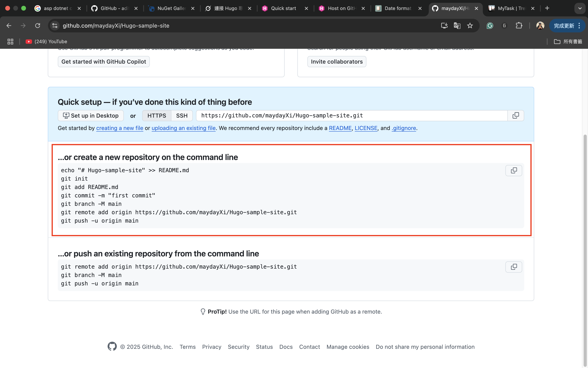Copy the clone URL to clipboard
588x368 pixels.
tap(516, 116)
